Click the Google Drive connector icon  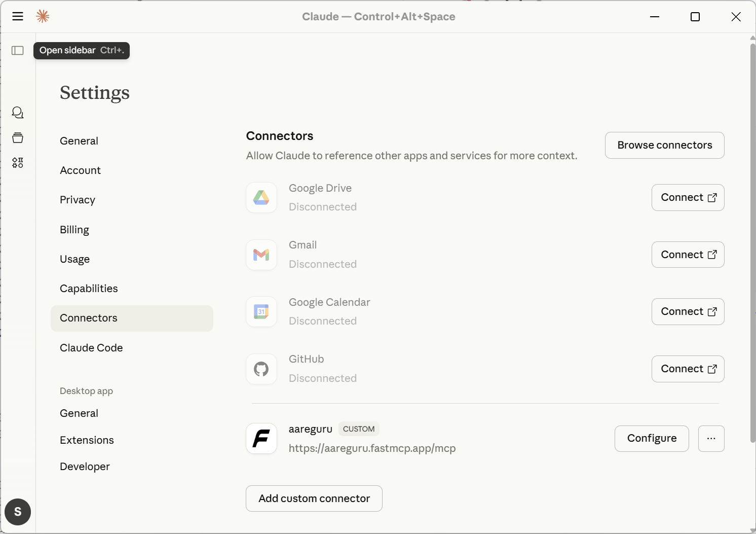click(x=261, y=197)
